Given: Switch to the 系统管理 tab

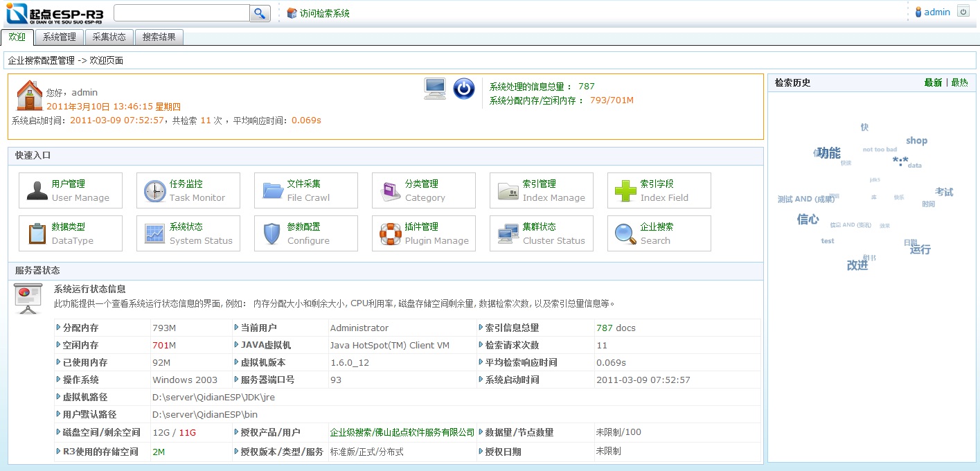Looking at the screenshot, I should coord(60,37).
